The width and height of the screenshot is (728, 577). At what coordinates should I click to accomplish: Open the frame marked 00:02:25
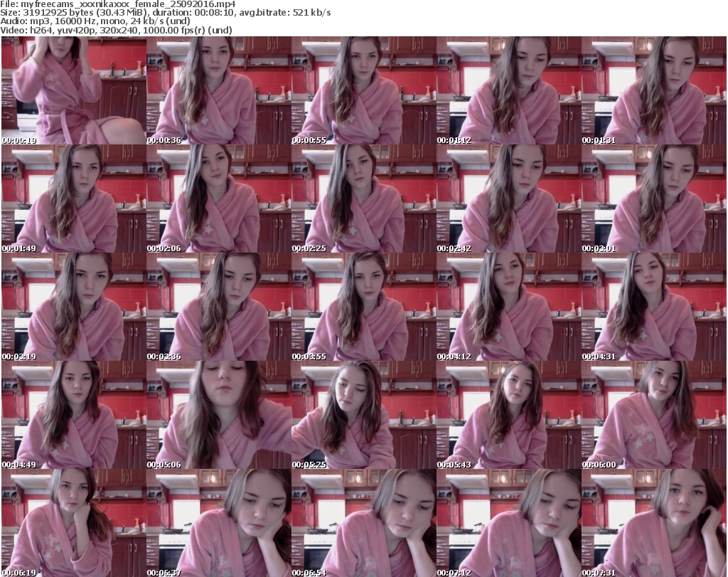point(363,198)
